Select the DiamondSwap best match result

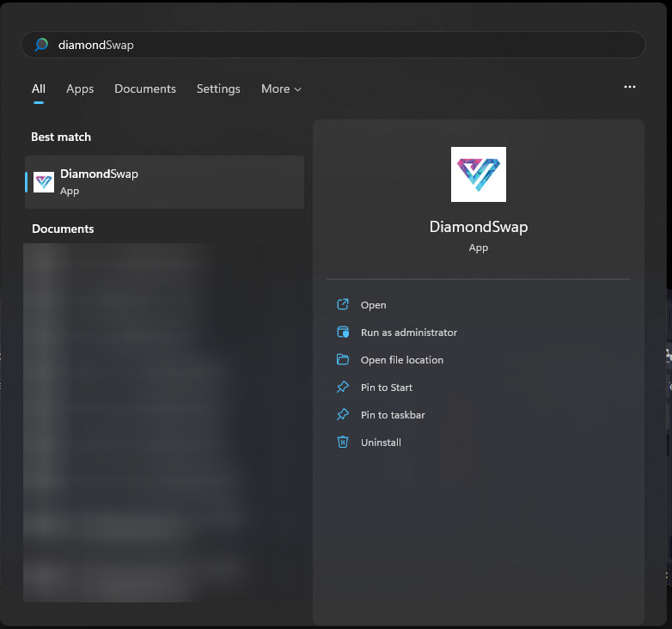tap(165, 182)
